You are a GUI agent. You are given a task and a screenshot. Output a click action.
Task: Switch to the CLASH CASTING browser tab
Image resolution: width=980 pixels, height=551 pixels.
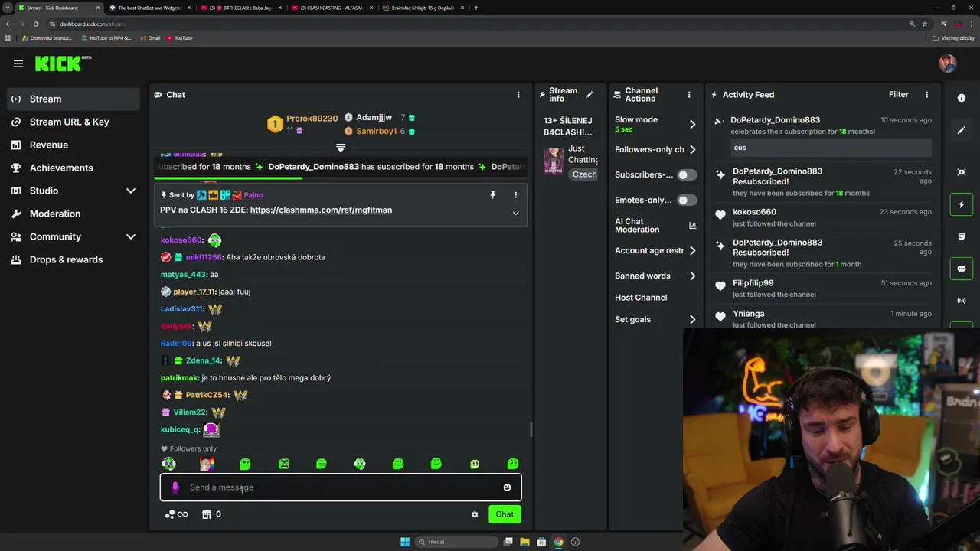point(331,8)
